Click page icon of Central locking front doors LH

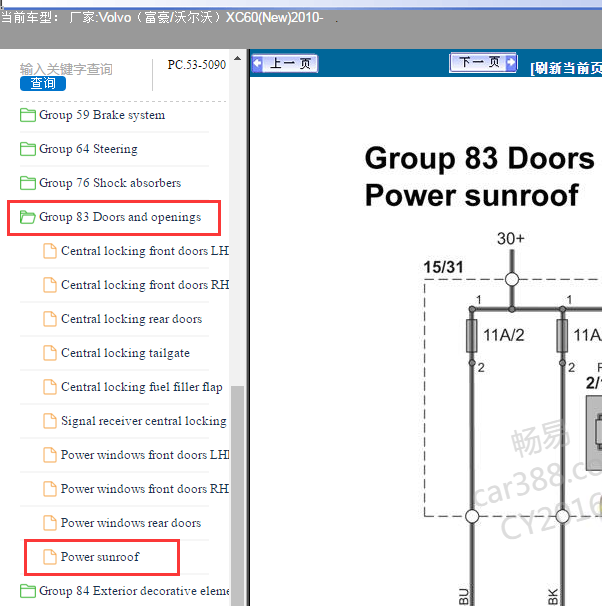coord(49,251)
